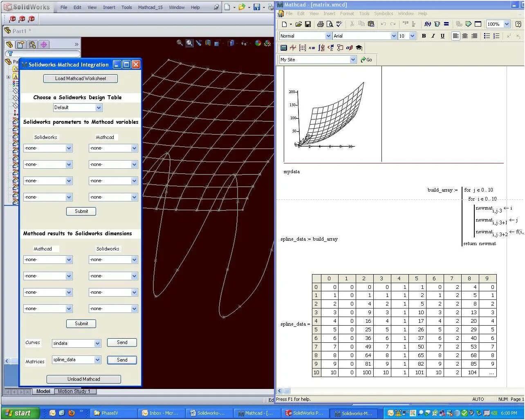Toggle Center alignment in Mathcad

[465, 36]
